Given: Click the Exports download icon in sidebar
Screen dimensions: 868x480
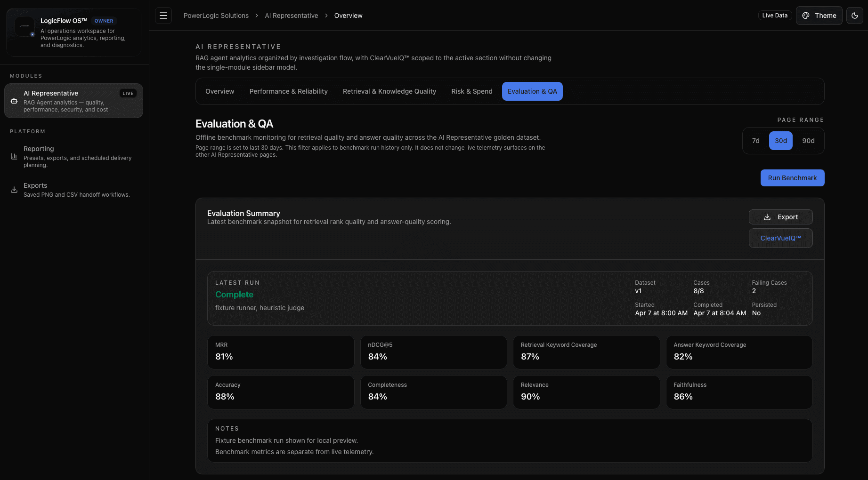Looking at the screenshot, I should click(14, 190).
